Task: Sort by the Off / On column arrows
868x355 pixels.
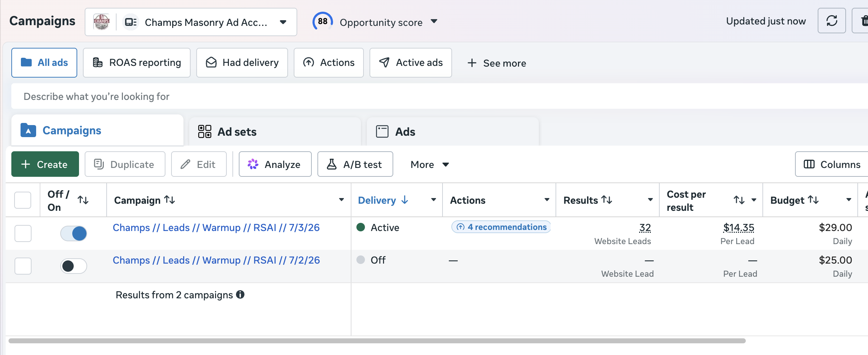Action: pyautogui.click(x=83, y=200)
